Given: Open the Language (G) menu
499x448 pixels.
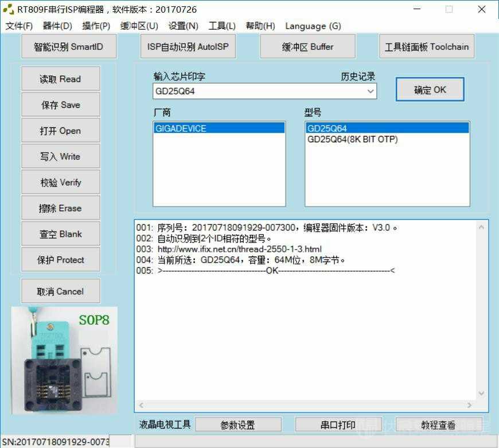Looking at the screenshot, I should click(x=313, y=26).
